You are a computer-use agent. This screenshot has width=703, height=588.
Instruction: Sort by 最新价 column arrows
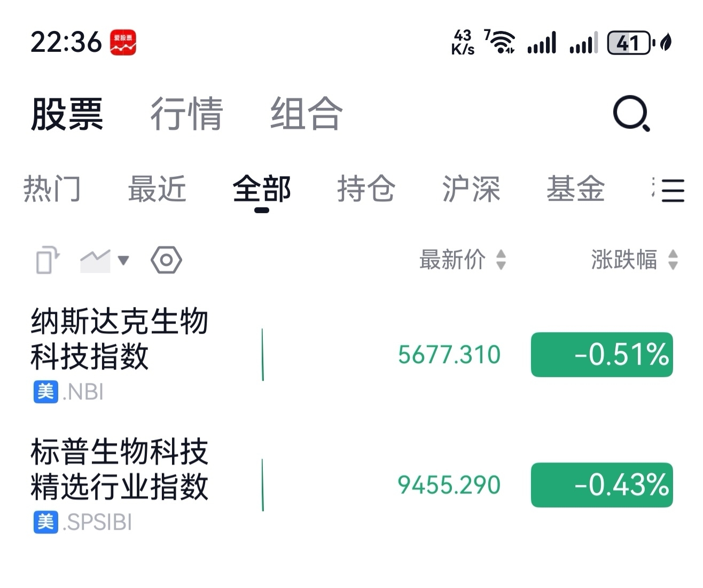click(501, 260)
